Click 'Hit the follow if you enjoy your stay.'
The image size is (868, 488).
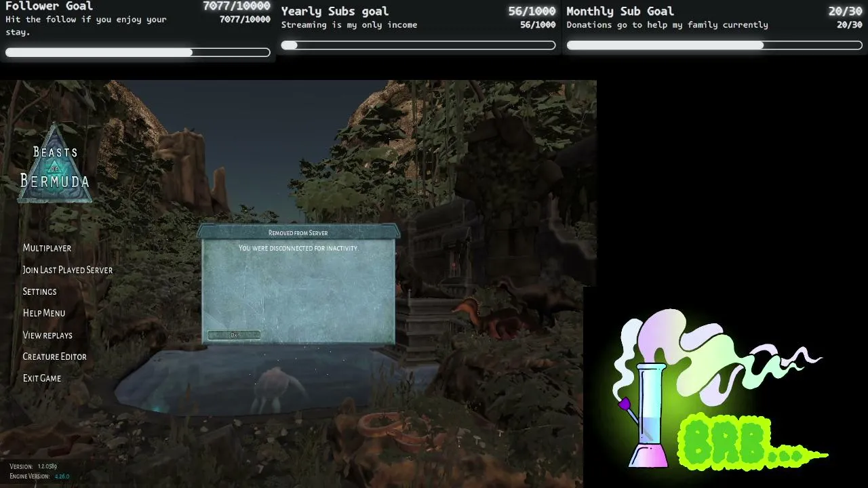tap(86, 26)
